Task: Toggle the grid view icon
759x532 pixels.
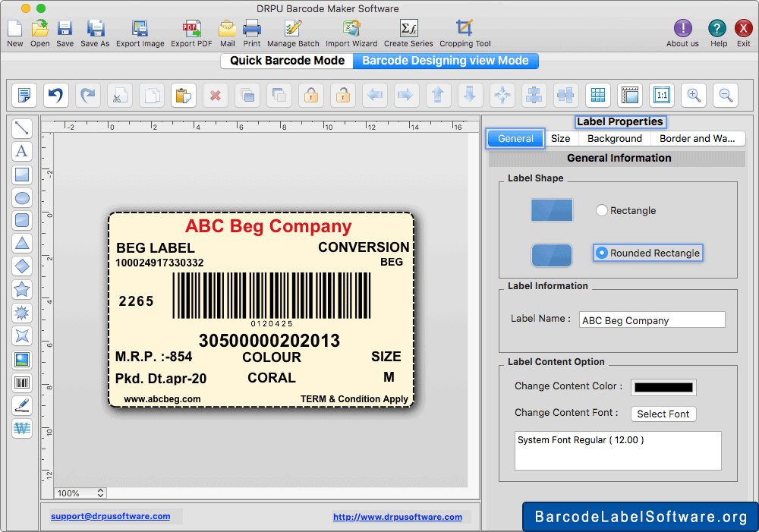Action: [x=598, y=95]
